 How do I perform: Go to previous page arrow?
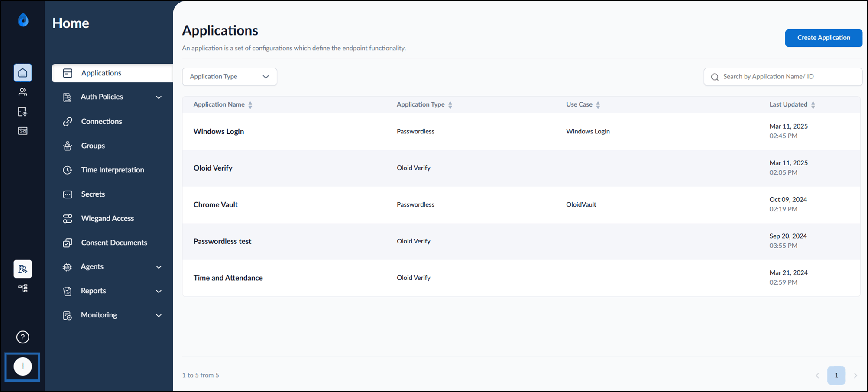(x=817, y=376)
